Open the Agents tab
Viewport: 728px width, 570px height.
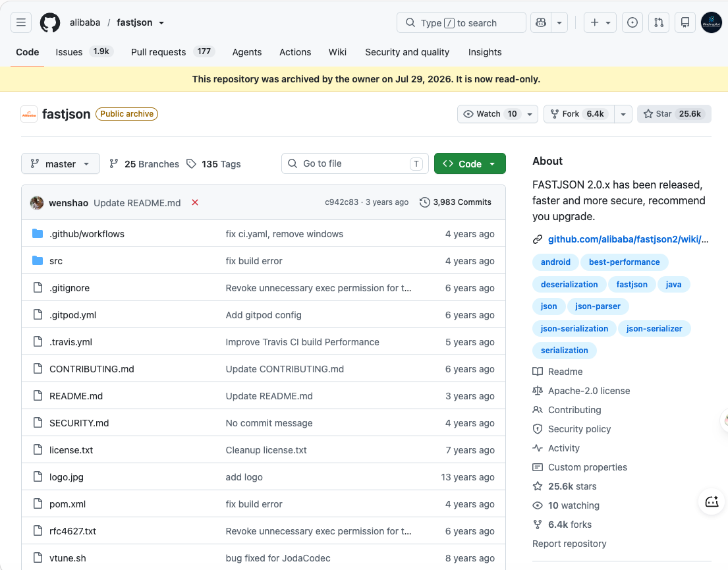click(x=247, y=52)
